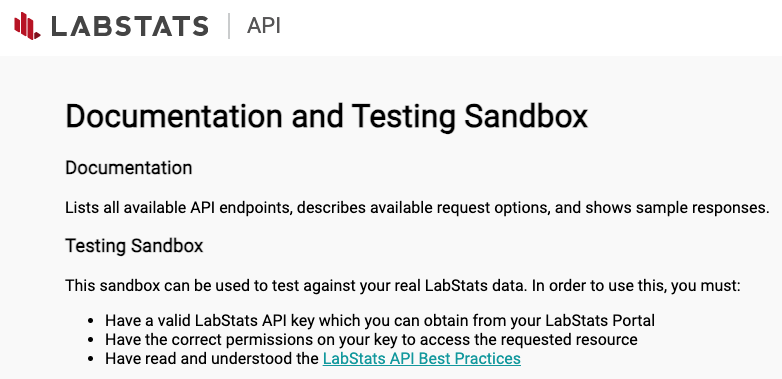Click the red LabStats bar-chart logo icon

coord(27,26)
